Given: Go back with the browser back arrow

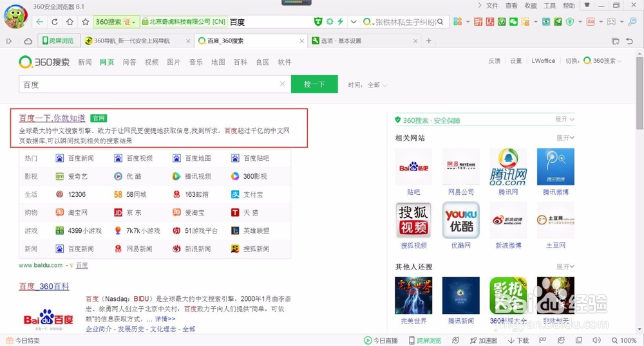Looking at the screenshot, I should click(39, 22).
